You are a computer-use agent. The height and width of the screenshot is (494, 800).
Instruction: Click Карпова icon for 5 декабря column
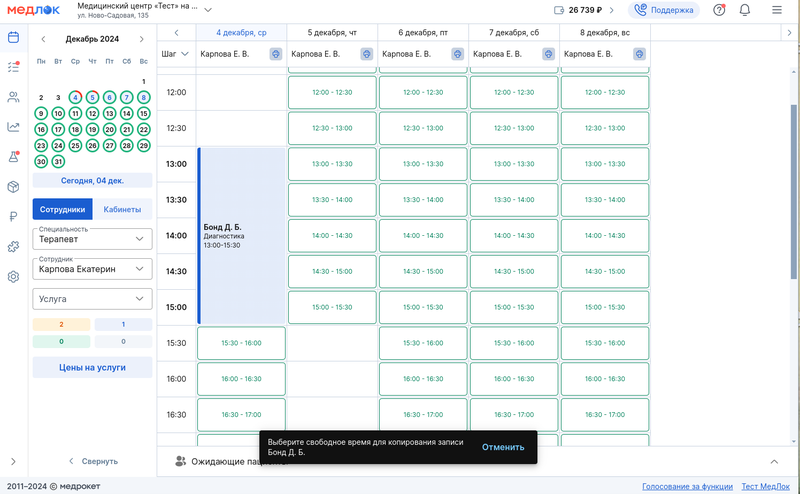click(x=366, y=54)
